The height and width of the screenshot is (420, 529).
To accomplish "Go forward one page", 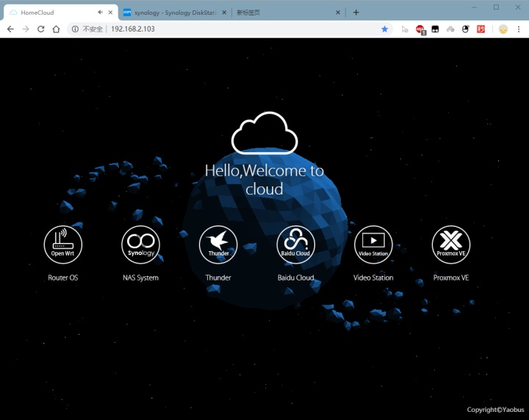I will point(26,29).
